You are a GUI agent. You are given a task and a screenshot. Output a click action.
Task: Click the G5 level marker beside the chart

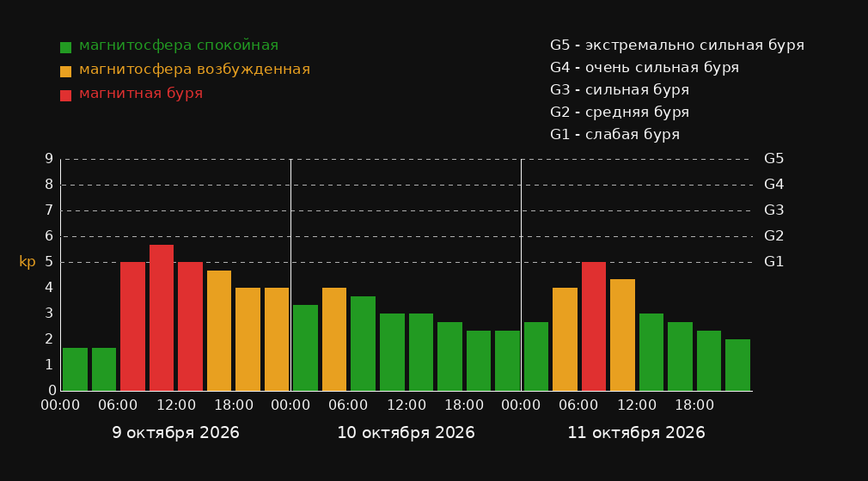[x=773, y=159]
